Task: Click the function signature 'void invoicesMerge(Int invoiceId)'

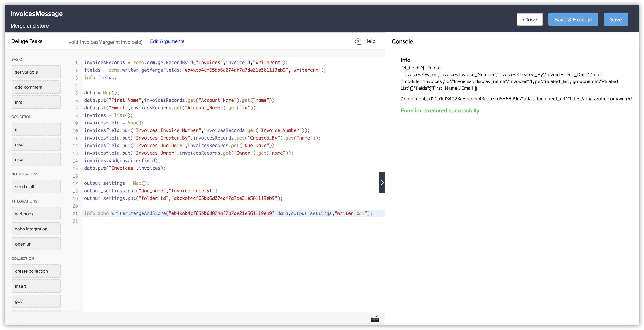Action: [x=106, y=42]
